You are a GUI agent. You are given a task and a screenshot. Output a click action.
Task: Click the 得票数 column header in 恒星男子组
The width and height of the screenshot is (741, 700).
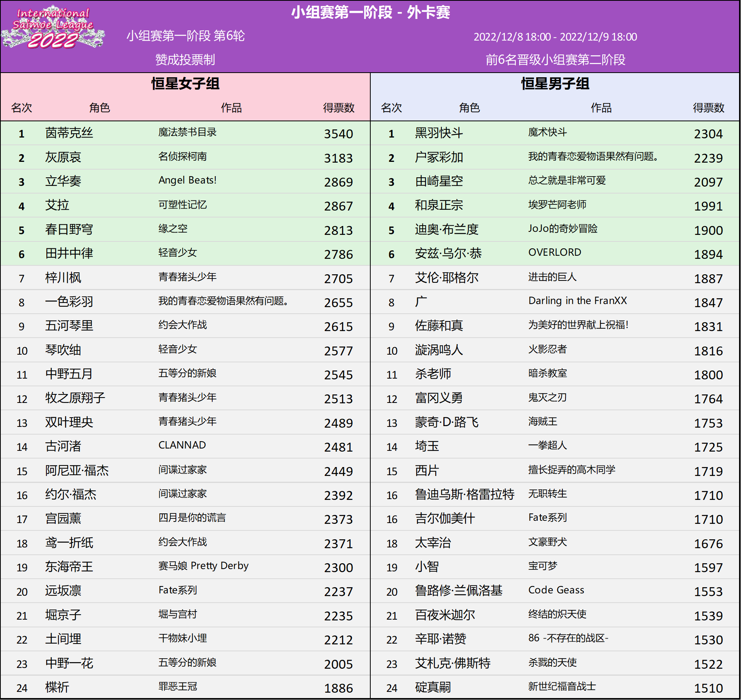tap(709, 108)
